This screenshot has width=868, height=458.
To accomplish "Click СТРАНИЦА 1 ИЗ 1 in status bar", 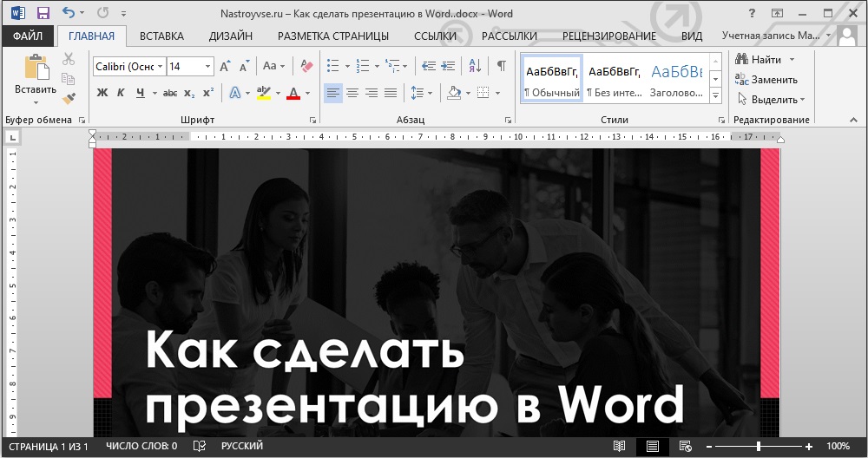I will pos(49,447).
